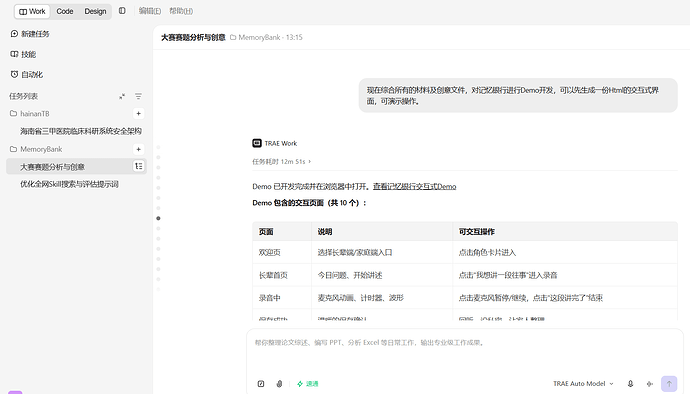The image size is (690, 394).
Task: Expand the hainanTB folder
Action: 29,114
